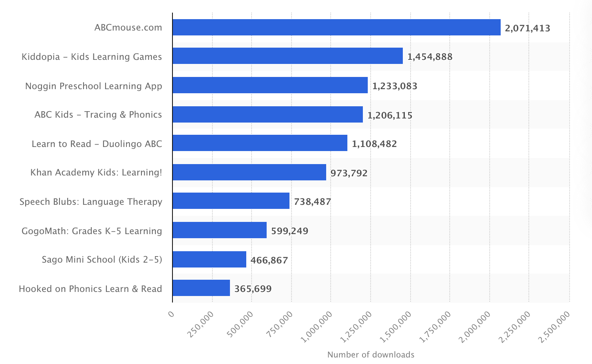Screen dimensions: 592x364
Task: Click the label 'ABCmouse.com'
Action: tap(128, 28)
